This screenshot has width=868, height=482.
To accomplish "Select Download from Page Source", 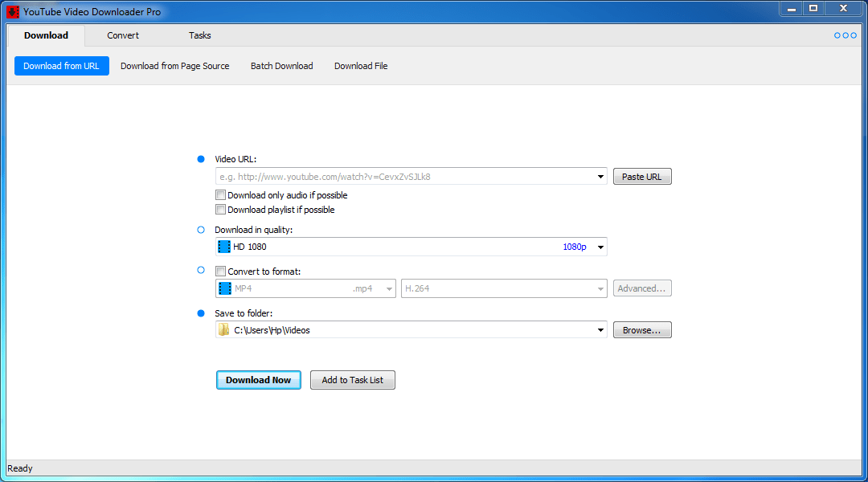I will coord(175,66).
